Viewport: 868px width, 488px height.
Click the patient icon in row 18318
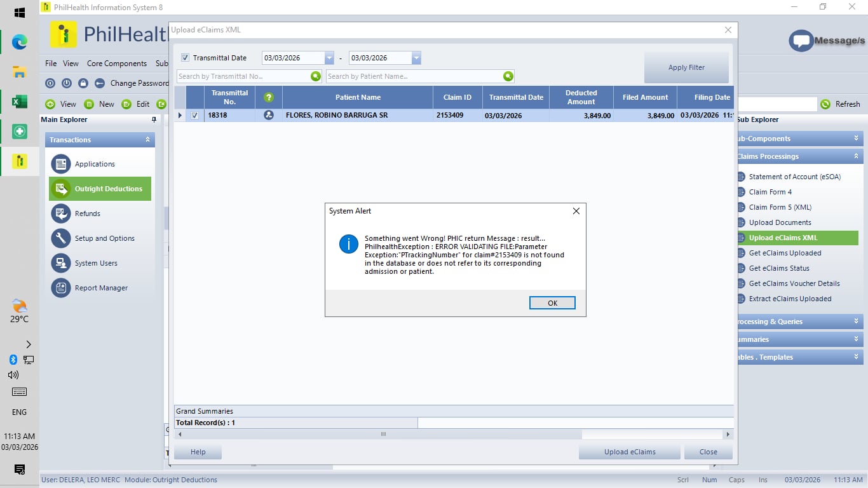269,115
